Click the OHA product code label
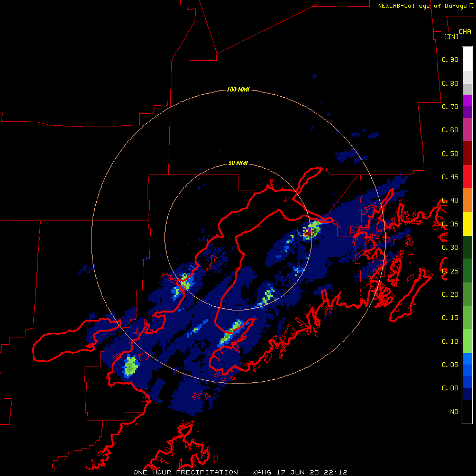This screenshot has width=476, height=476. click(465, 32)
